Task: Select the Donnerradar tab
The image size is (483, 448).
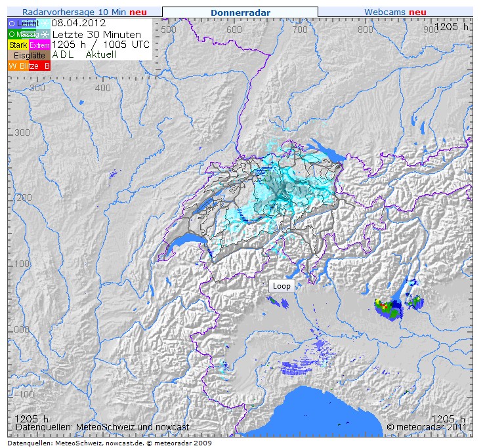Action: click(x=240, y=12)
